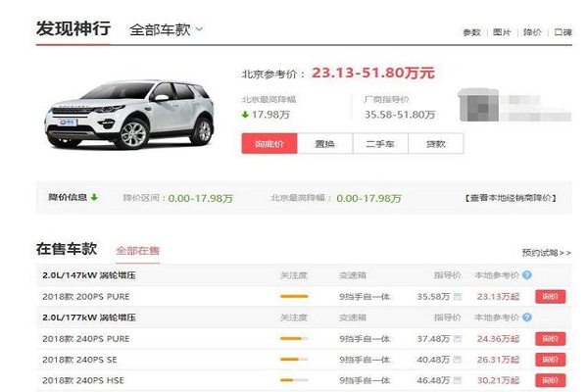Open the 参数 link
The image size is (588, 392).
pyautogui.click(x=471, y=32)
